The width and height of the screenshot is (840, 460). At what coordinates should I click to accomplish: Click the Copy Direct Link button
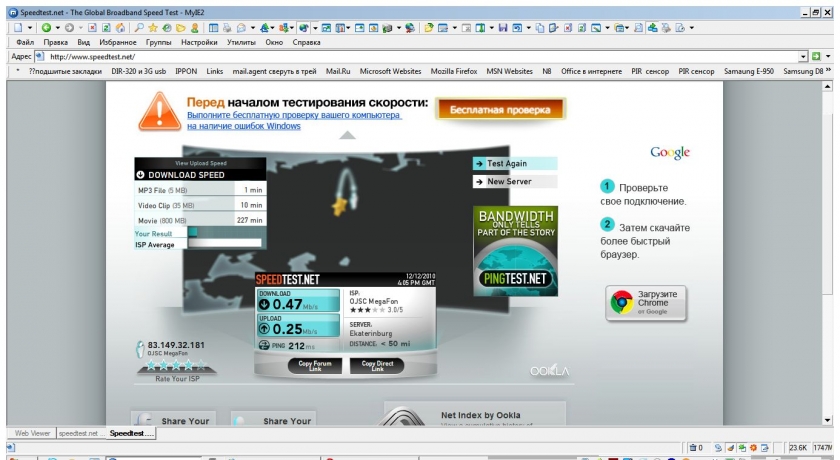click(x=377, y=366)
